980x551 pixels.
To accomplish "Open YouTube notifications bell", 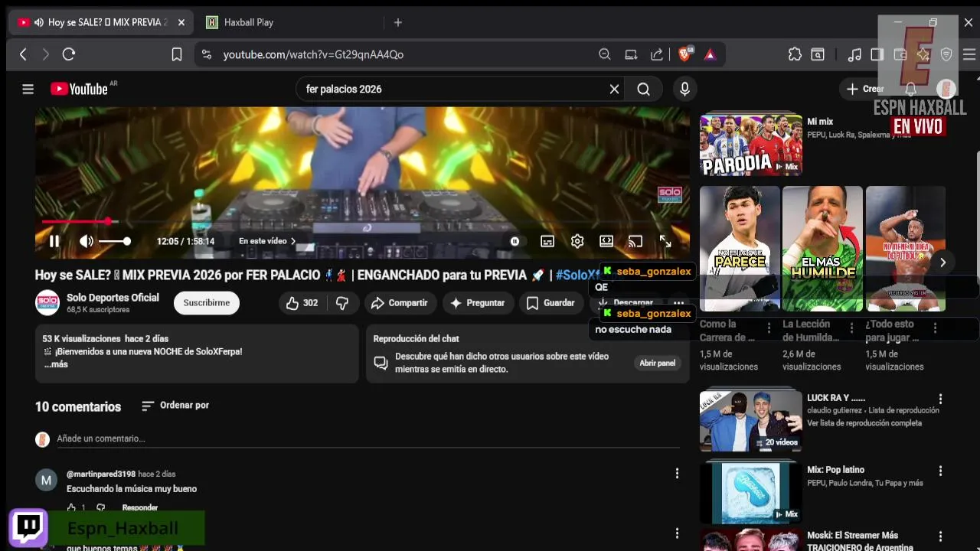I will pyautogui.click(x=910, y=89).
